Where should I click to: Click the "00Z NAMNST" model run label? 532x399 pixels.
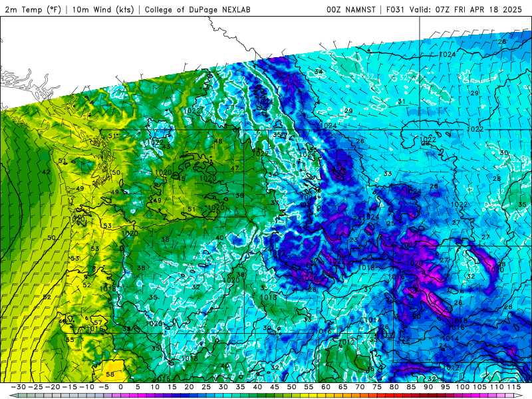(x=351, y=9)
